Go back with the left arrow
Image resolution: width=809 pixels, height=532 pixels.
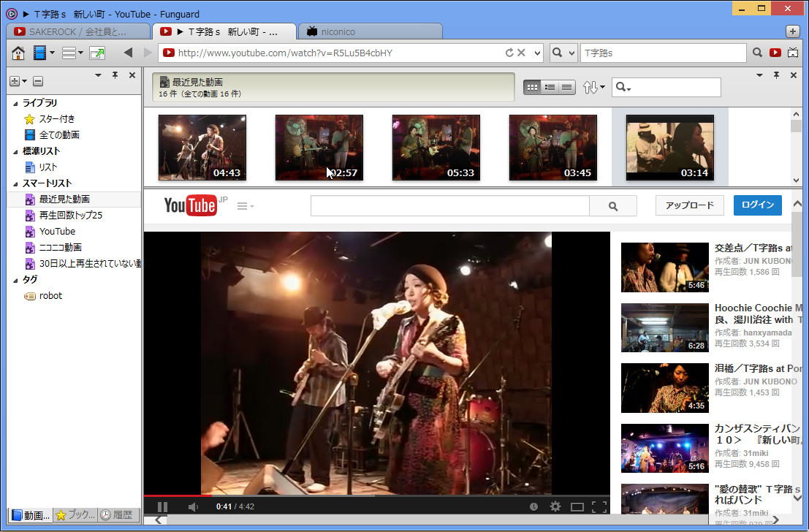129,53
